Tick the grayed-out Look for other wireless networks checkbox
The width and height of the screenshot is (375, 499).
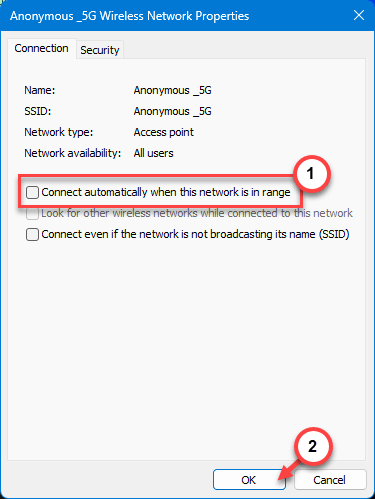(x=32, y=213)
